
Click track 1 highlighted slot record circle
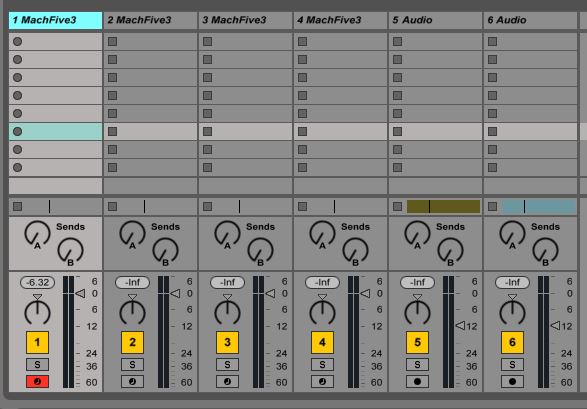[x=18, y=131]
